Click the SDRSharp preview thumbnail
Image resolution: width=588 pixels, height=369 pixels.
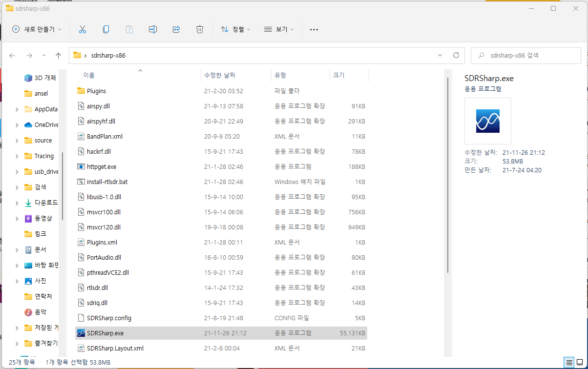(x=488, y=121)
